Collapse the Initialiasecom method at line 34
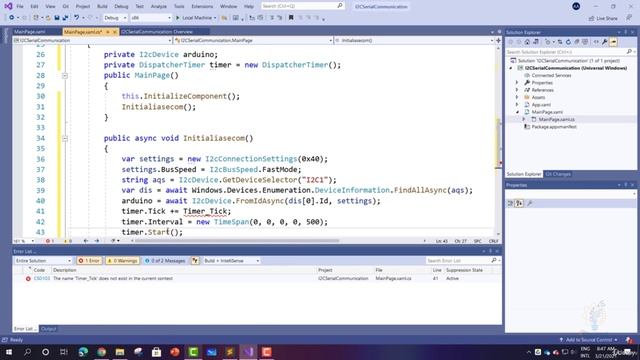640x360 pixels. click(64, 139)
